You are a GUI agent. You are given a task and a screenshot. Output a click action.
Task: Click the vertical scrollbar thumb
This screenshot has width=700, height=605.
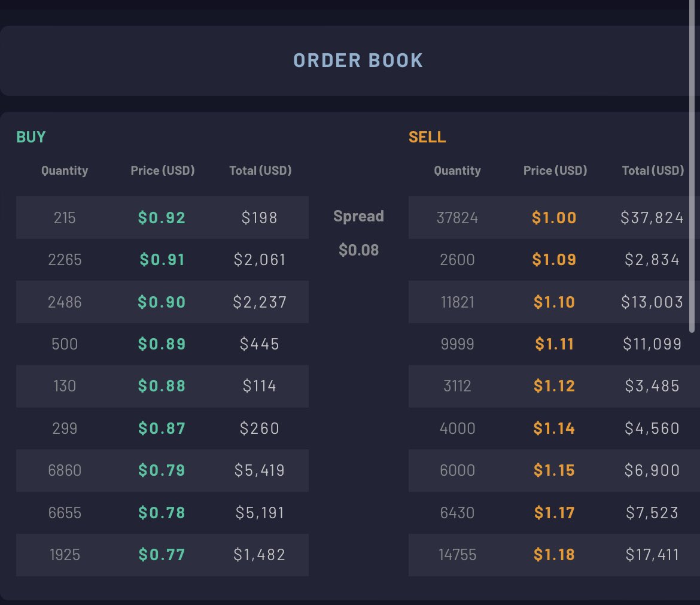692,166
